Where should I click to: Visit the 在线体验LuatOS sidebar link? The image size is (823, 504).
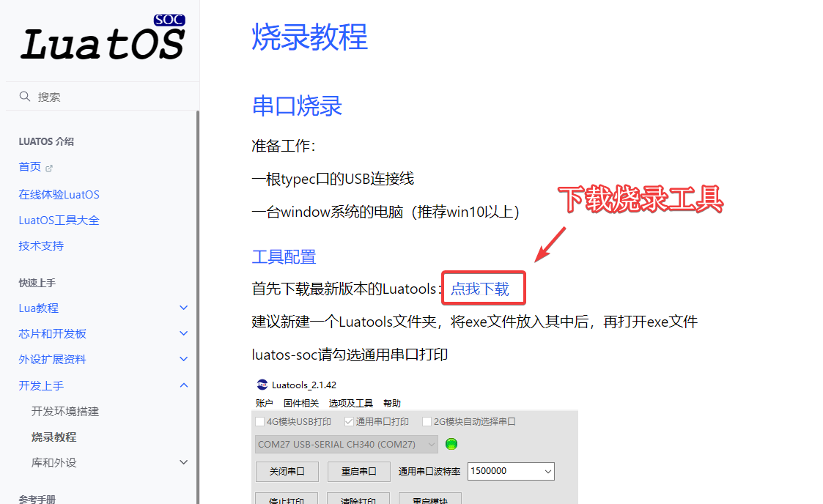59,194
